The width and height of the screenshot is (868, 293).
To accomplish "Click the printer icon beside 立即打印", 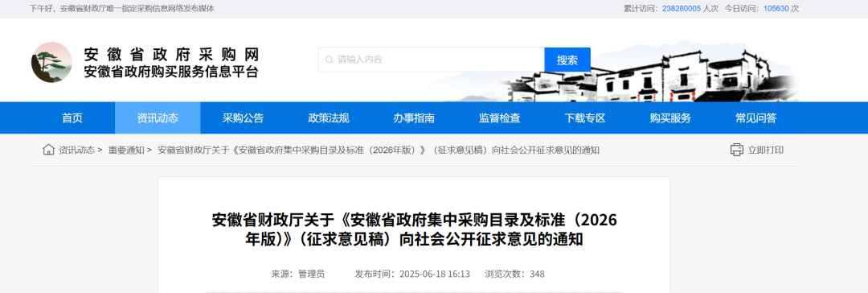I will [x=736, y=150].
